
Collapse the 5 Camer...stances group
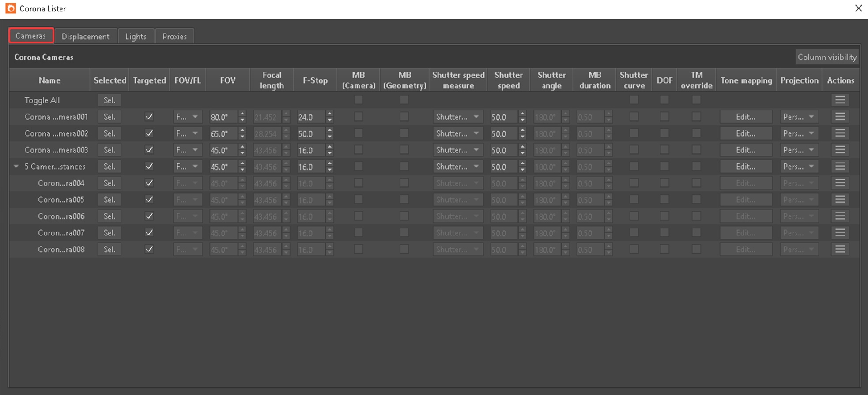[x=16, y=167]
